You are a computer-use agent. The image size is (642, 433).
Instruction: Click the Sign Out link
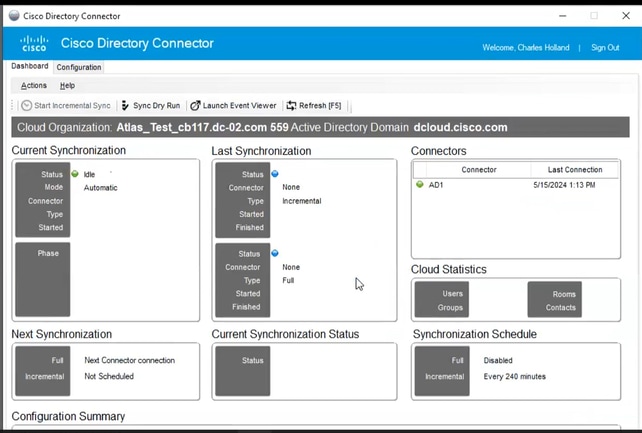coord(605,47)
